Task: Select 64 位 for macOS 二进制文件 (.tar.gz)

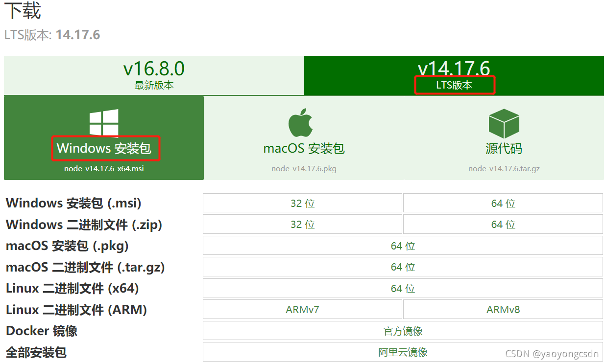Action: point(403,267)
